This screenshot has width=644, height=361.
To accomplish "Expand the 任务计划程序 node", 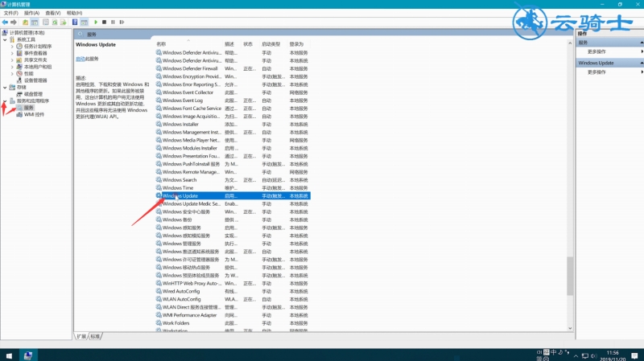I will click(x=12, y=47).
